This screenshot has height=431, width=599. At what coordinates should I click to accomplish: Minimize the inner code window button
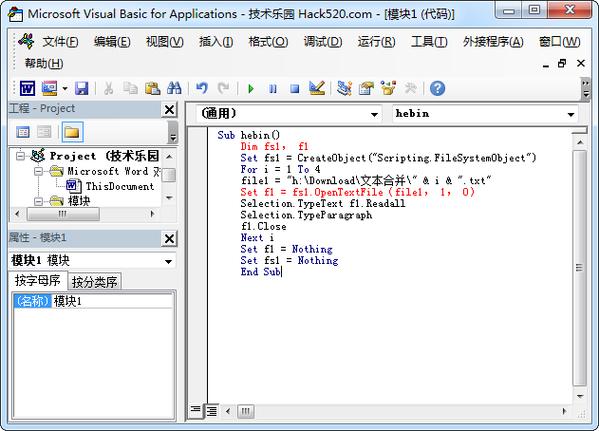click(546, 65)
